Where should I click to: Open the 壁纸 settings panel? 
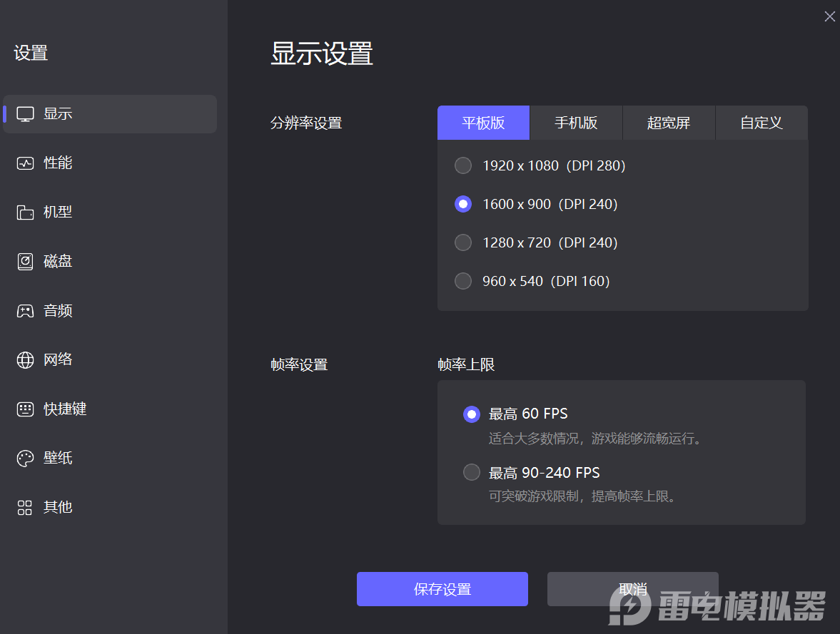click(x=57, y=458)
